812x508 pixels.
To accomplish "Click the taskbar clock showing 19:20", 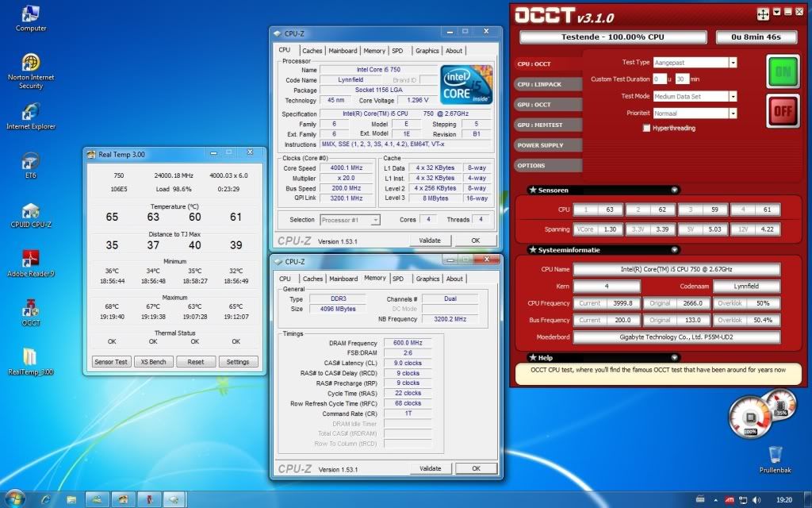I will pos(784,500).
